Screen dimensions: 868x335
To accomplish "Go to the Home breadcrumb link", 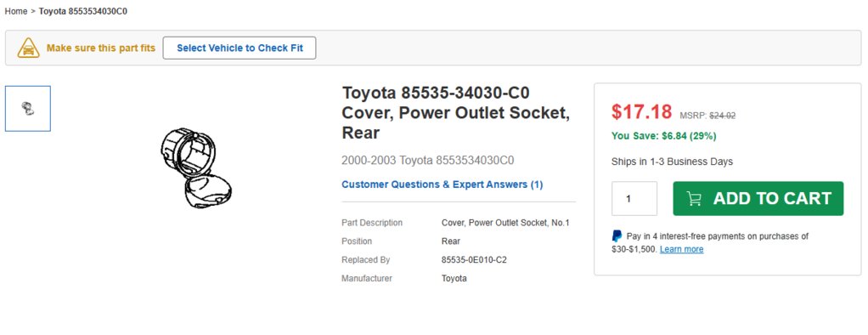I will (16, 11).
